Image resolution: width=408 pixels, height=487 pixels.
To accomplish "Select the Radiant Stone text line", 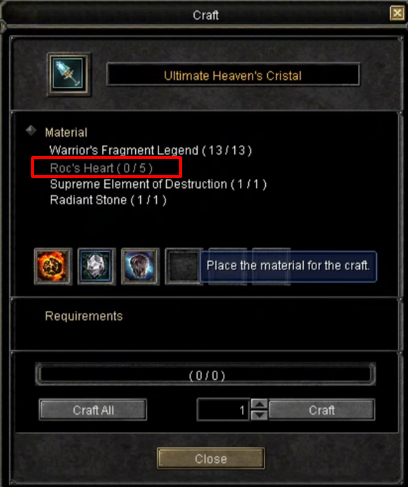I will (x=108, y=200).
